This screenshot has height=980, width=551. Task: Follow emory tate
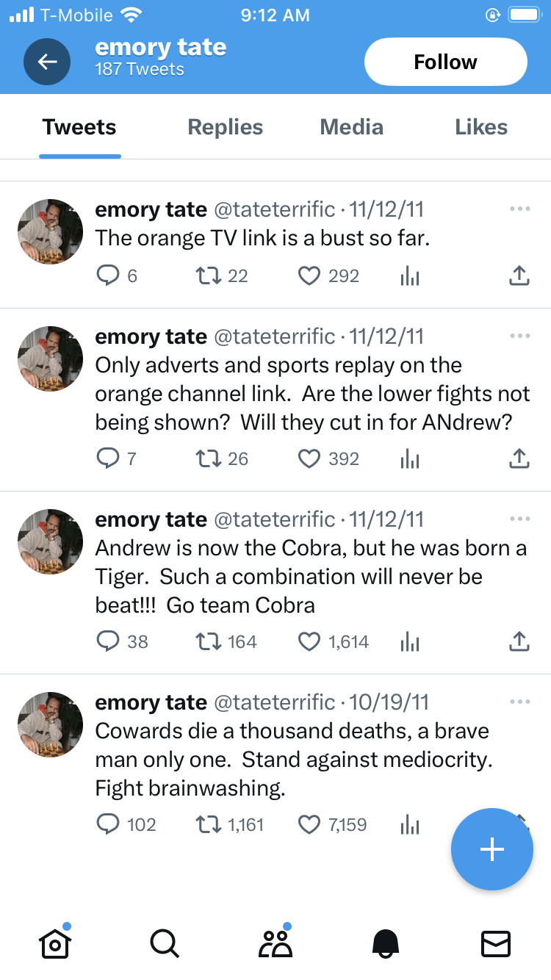pyautogui.click(x=445, y=62)
